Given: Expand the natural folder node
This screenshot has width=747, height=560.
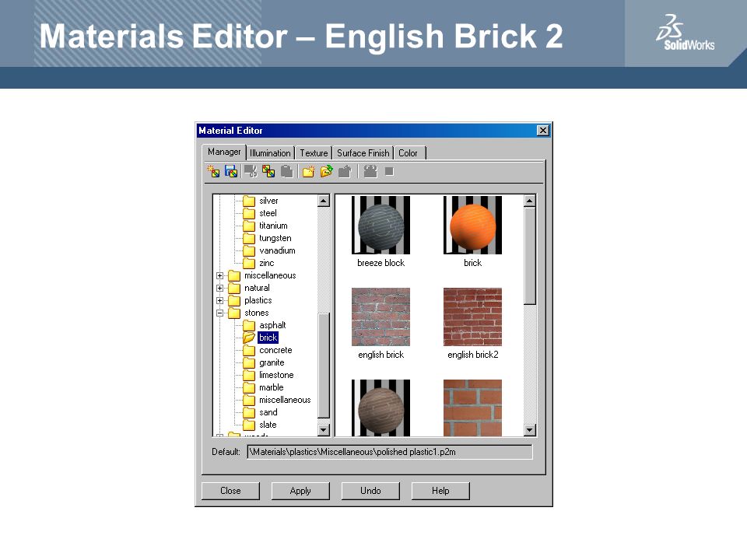Looking at the screenshot, I should (x=219, y=288).
